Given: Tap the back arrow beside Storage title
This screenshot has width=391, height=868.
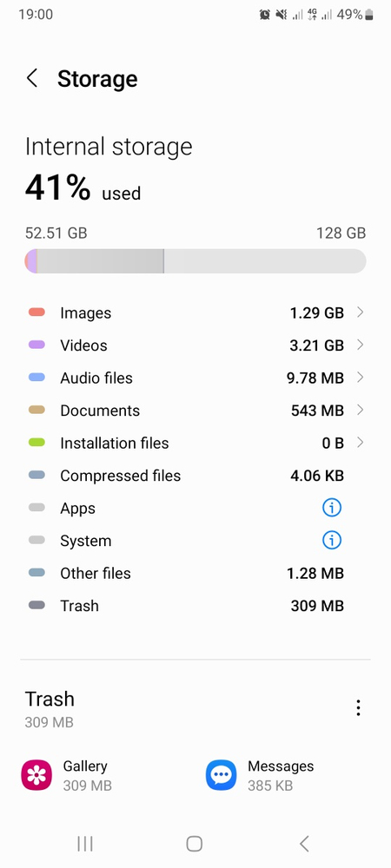Looking at the screenshot, I should point(32,79).
